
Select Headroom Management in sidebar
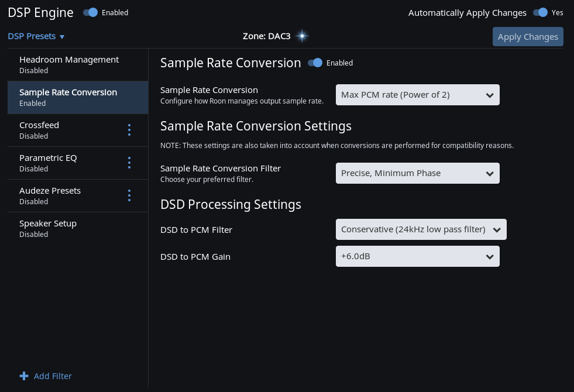(69, 64)
